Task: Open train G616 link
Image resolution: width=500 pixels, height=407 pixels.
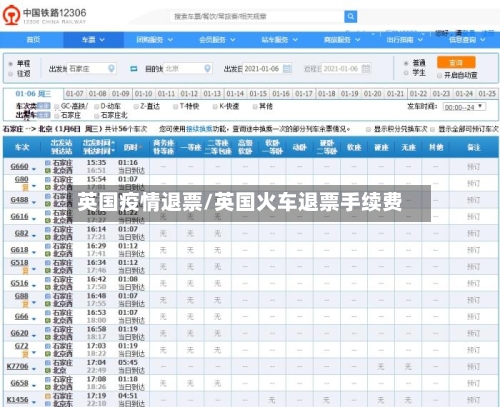Action: [19, 216]
